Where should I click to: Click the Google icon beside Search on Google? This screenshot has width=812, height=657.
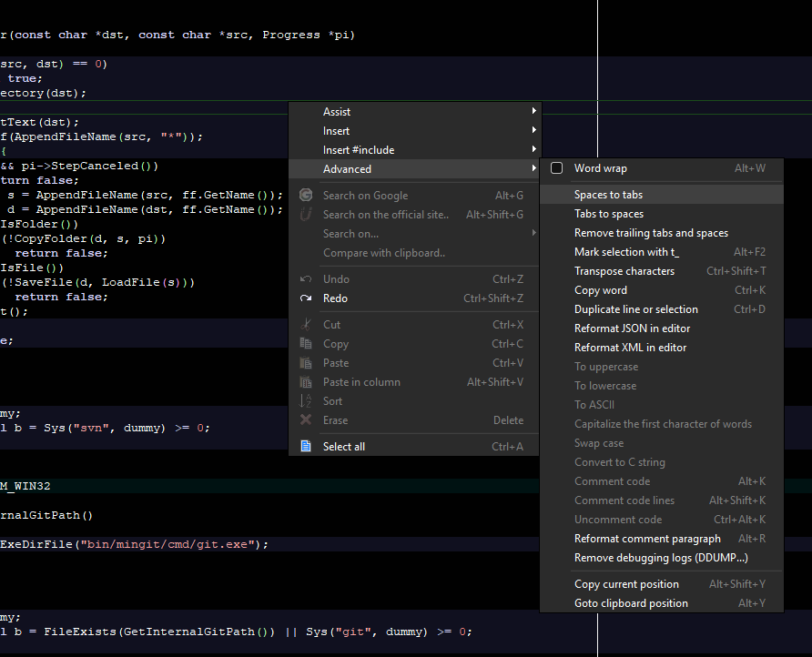[x=306, y=195]
